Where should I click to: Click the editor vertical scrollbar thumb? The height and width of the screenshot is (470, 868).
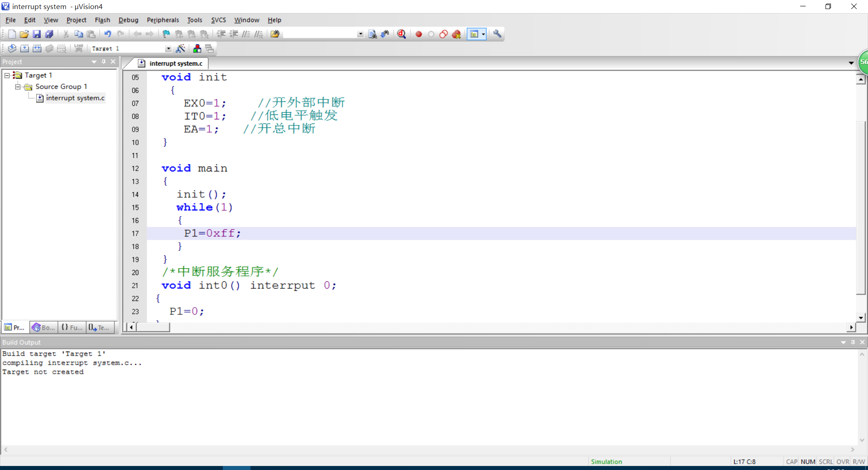[x=861, y=208]
